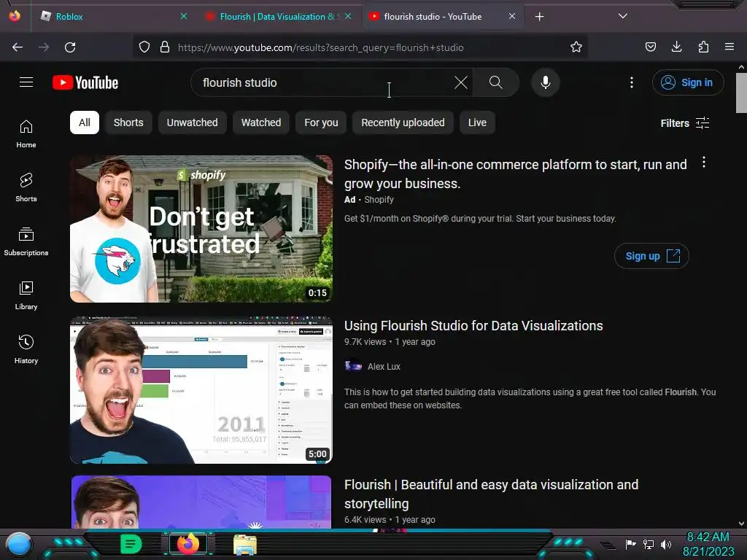Switch to Flourish Data Visualization tab
747x560 pixels.
278,17
